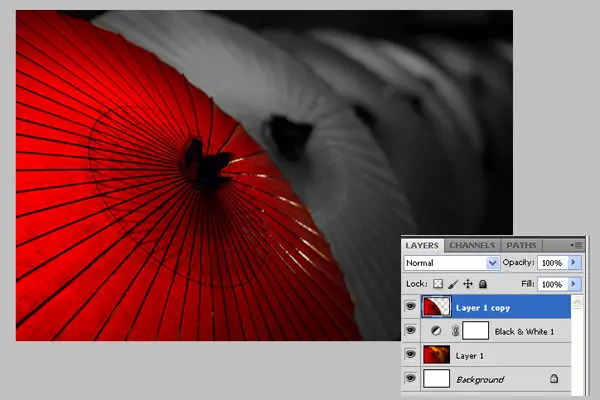
Task: Click Black & White adjustment layer icon
Action: click(x=436, y=331)
